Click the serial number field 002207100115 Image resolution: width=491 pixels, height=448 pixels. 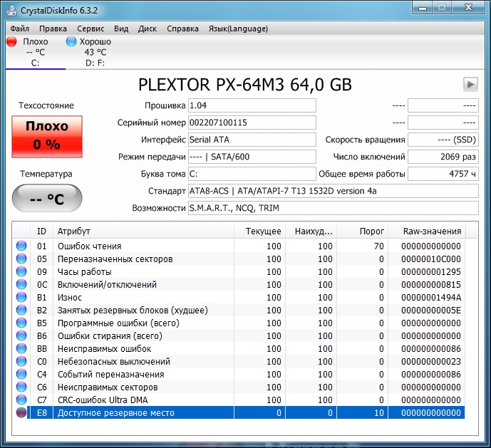click(252, 123)
